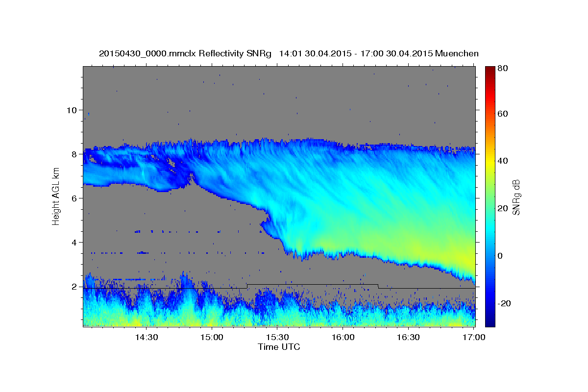Click the 'SNRg dB' colorbar label

(516, 197)
